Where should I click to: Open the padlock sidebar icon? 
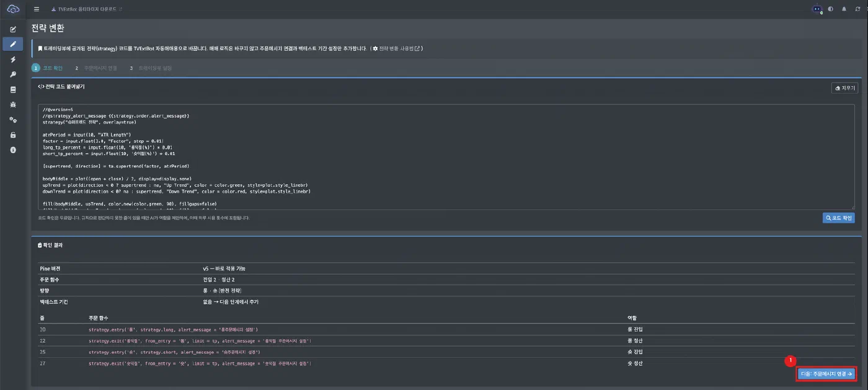tap(13, 135)
